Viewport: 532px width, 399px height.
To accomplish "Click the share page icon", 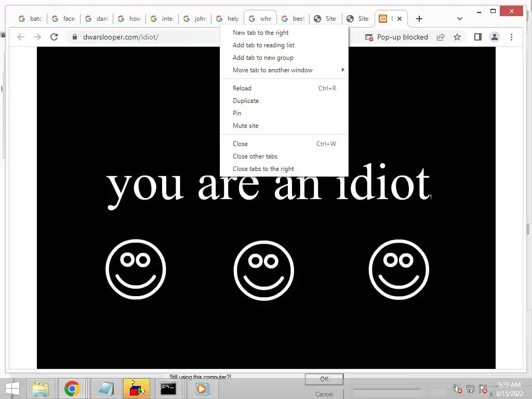I will pos(441,37).
